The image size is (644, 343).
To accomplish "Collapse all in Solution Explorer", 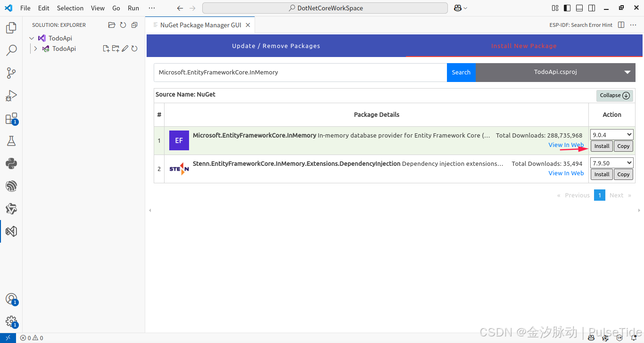I will pyautogui.click(x=134, y=25).
